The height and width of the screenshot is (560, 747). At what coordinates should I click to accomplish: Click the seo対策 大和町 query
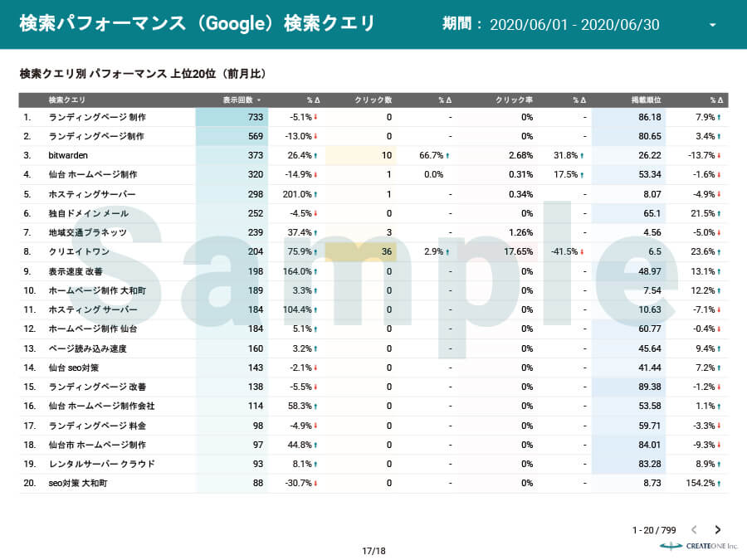78,483
